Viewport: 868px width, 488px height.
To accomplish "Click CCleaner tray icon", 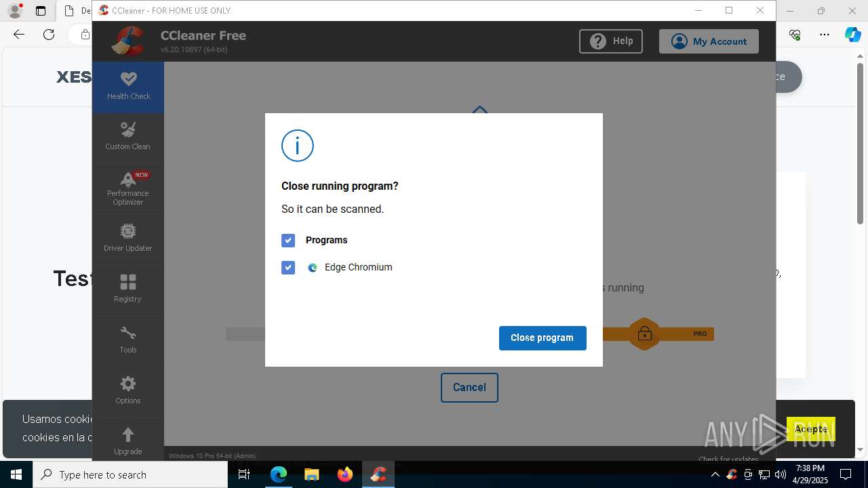I will point(732,474).
